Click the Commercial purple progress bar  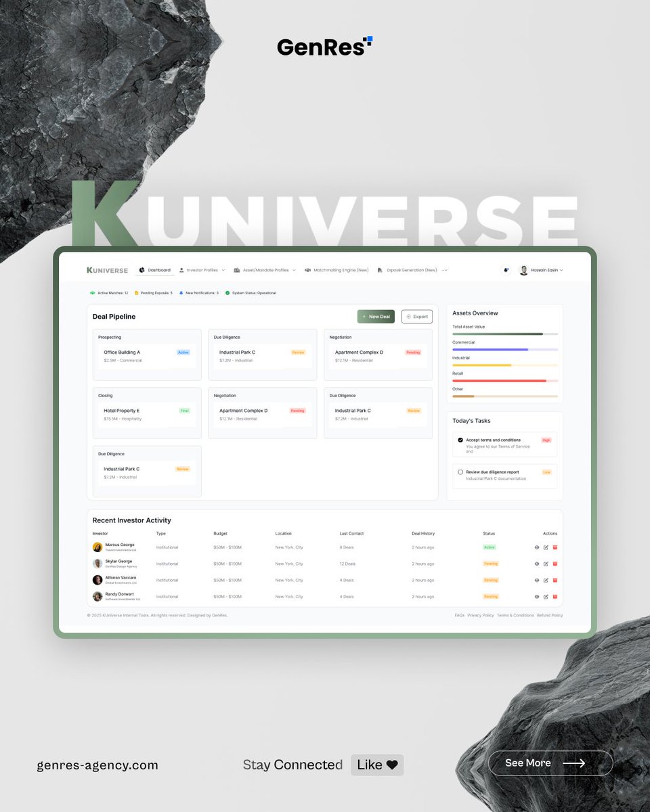tap(505, 349)
